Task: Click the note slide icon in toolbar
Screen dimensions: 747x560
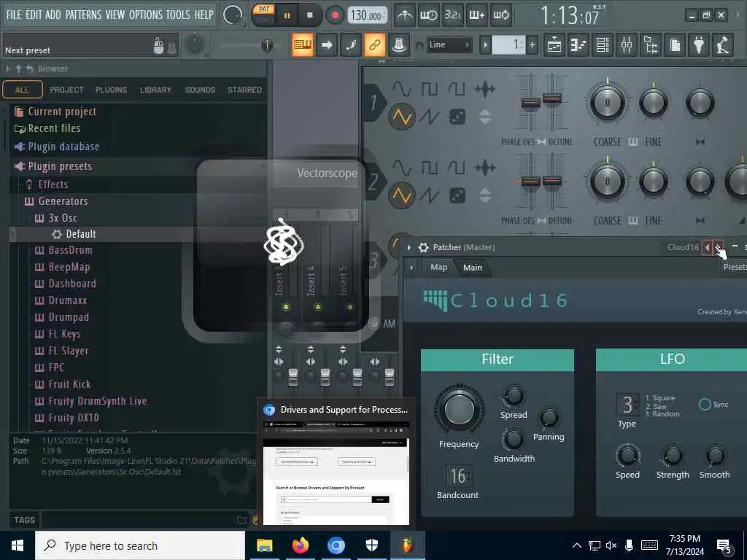Action: (351, 44)
